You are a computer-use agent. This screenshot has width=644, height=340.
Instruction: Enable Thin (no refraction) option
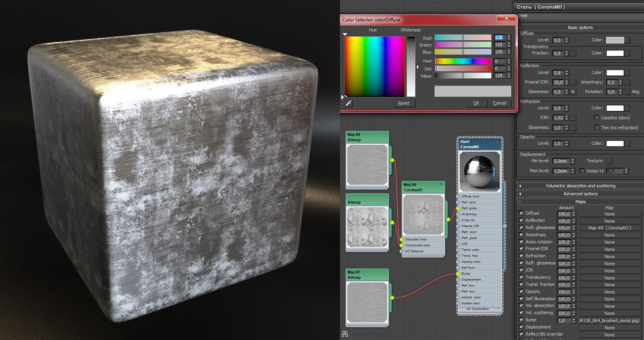(597, 127)
